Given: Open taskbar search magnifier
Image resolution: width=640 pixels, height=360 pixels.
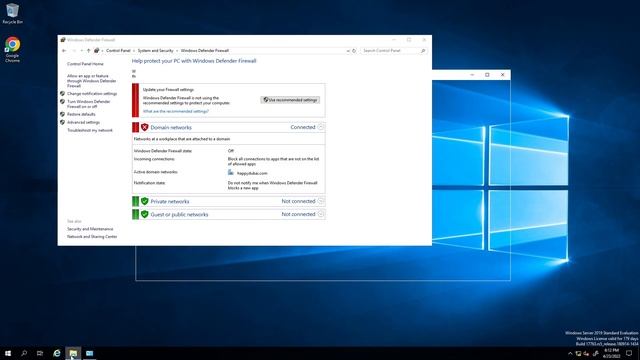Looking at the screenshot, I should click(x=24, y=353).
